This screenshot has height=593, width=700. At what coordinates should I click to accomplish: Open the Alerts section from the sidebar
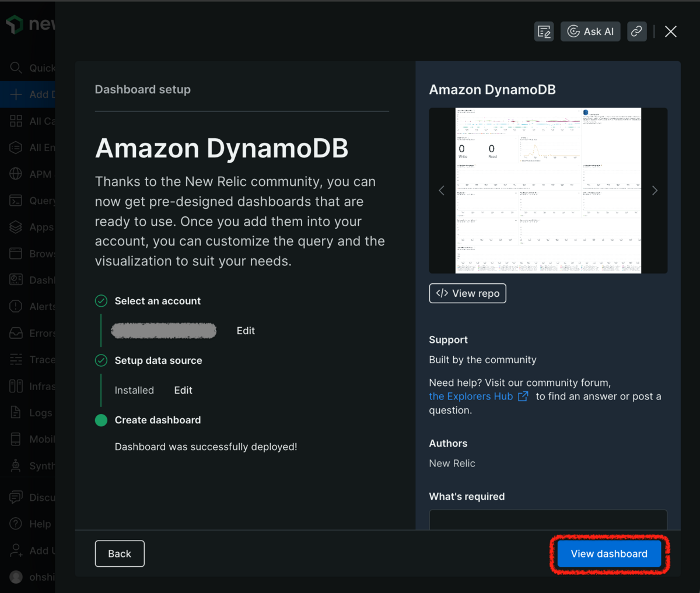coord(16,306)
